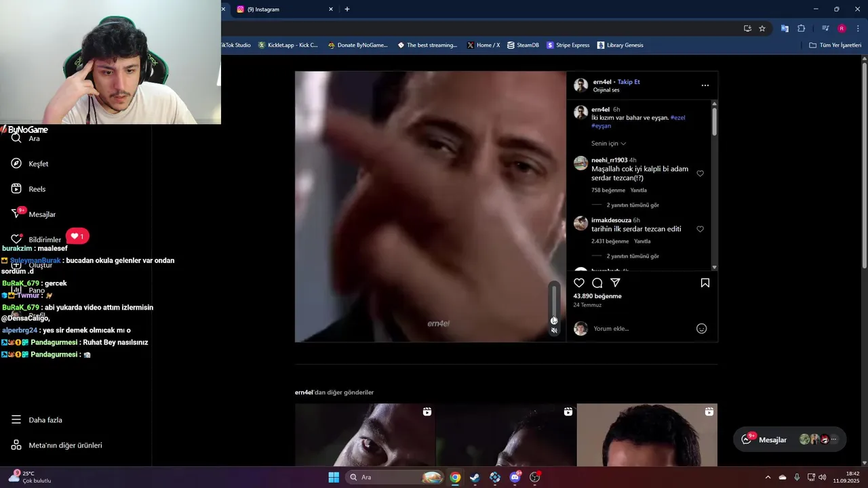
Task: Open Reels from the sidebar
Action: pos(29,189)
